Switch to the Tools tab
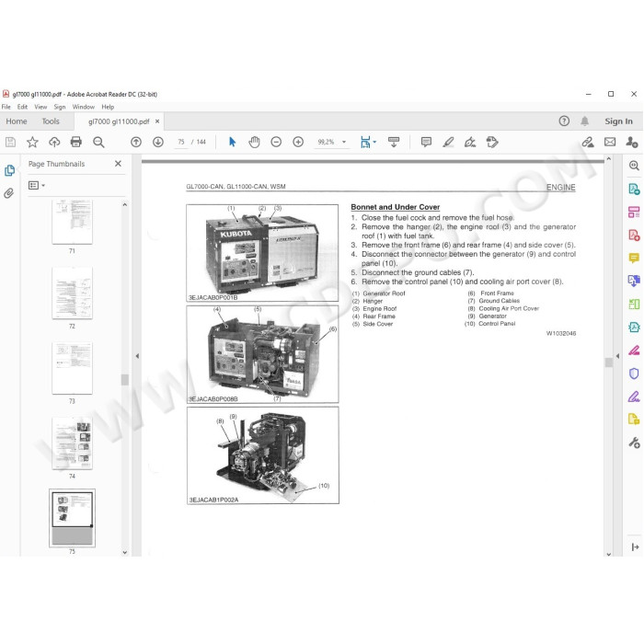Viewport: 644px width, 644px height. [x=51, y=121]
